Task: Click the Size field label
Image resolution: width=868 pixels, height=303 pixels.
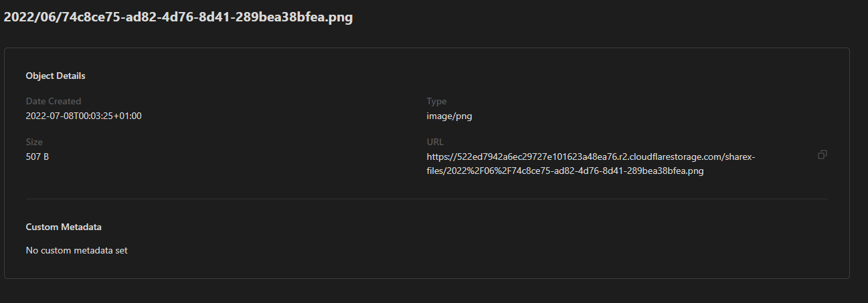Action: pyautogui.click(x=34, y=142)
